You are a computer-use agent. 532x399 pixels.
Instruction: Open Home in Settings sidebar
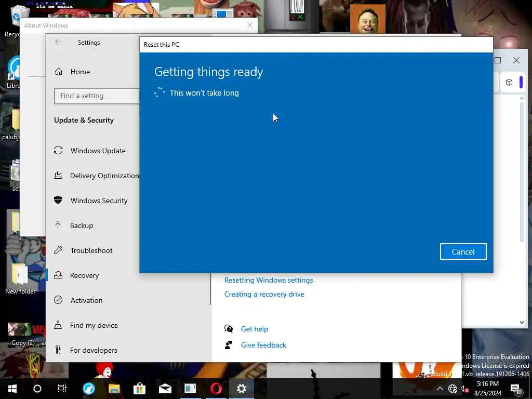81,72
